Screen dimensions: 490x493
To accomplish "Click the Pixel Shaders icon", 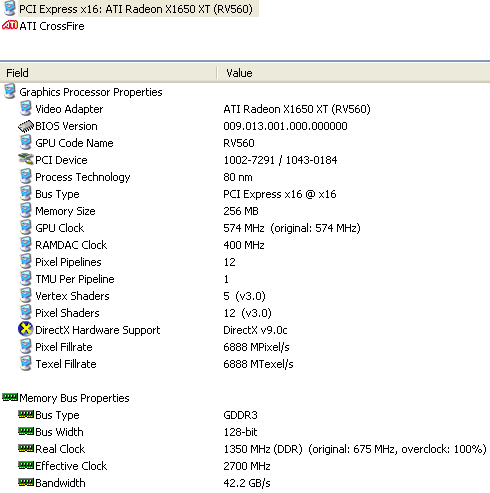I will 26,312.
